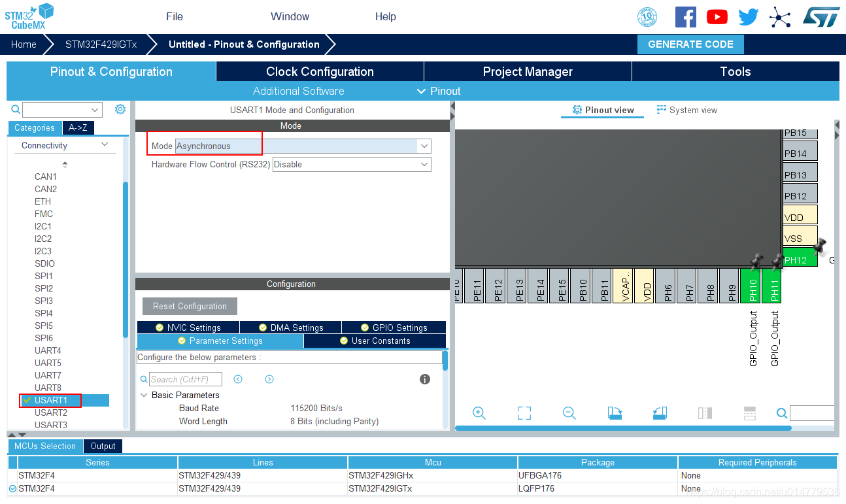The width and height of the screenshot is (846, 504).
Task: Click the pinout view horizontal scrollbar
Action: 623,428
